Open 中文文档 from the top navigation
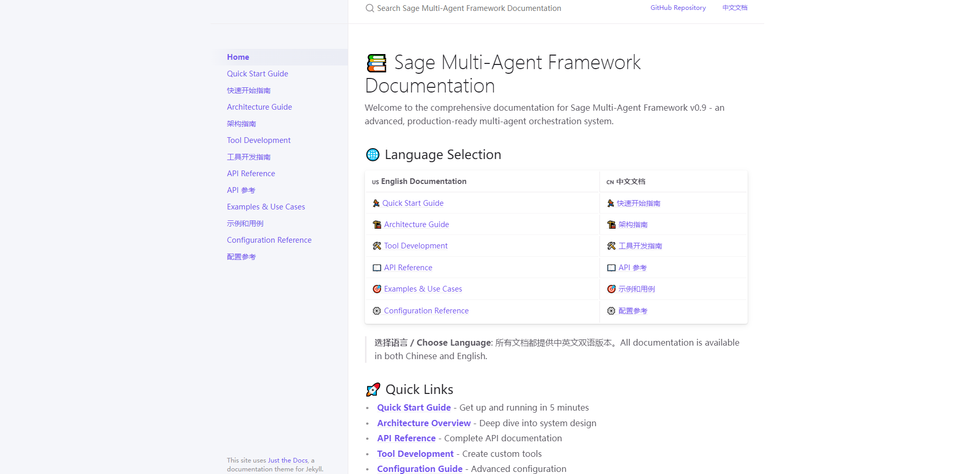 735,7
